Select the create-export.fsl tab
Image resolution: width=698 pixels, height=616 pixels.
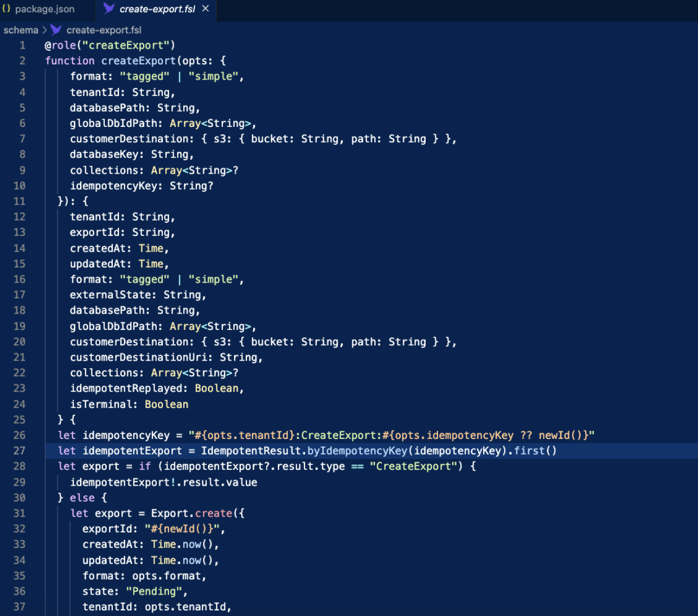pos(157,9)
